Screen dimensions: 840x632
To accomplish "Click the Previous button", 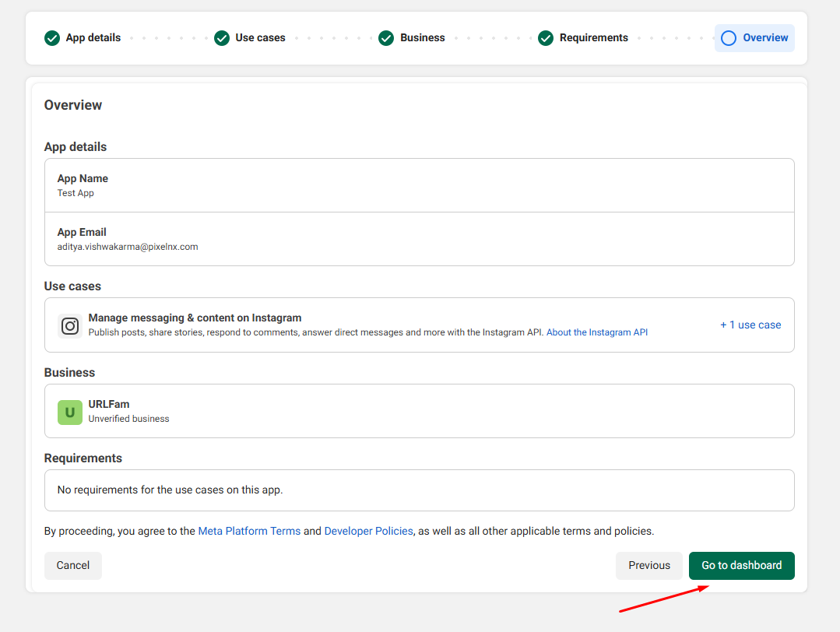I will click(649, 566).
